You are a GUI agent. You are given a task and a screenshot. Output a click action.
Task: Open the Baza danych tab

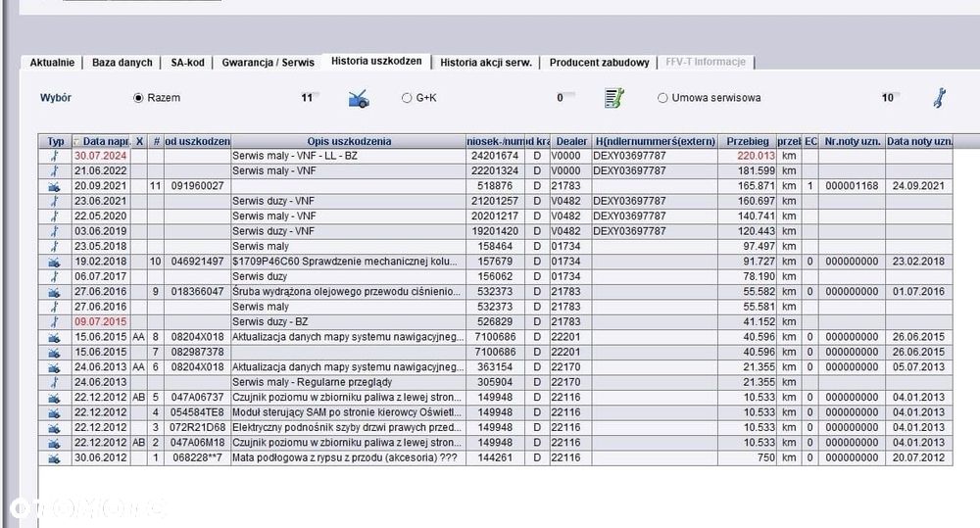pos(122,63)
